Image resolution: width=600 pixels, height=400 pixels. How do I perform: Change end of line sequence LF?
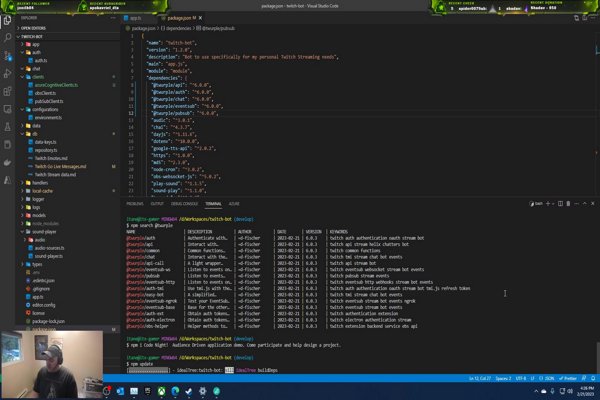[533, 378]
